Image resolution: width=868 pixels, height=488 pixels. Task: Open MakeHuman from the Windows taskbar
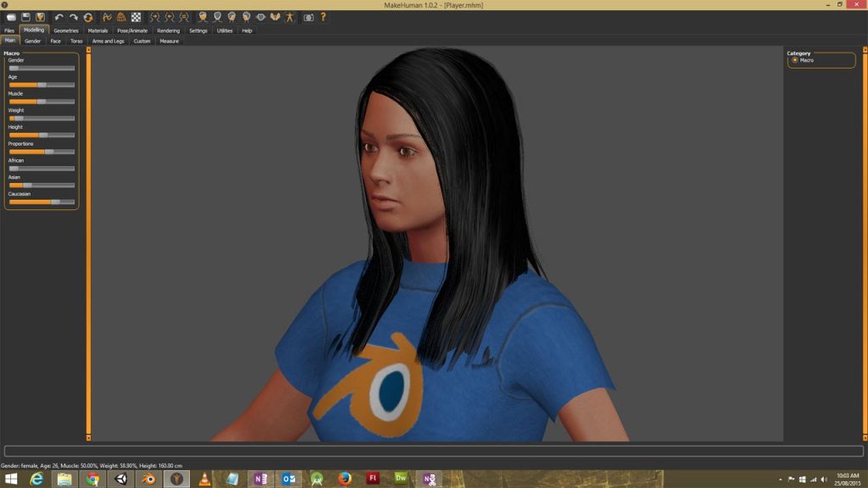pyautogui.click(x=176, y=479)
